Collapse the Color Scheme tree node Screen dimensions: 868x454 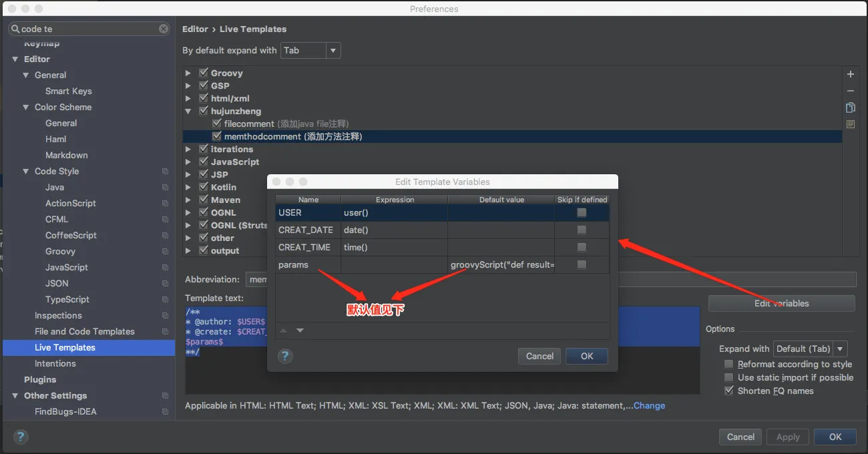coord(26,107)
